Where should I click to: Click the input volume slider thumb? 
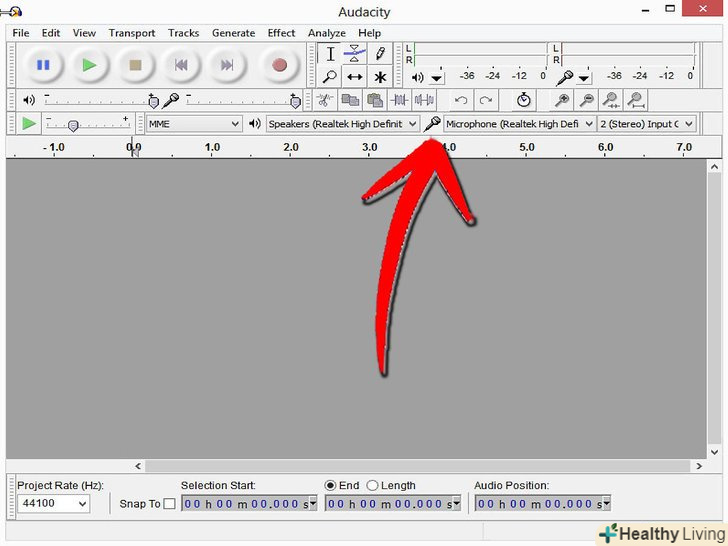295,101
